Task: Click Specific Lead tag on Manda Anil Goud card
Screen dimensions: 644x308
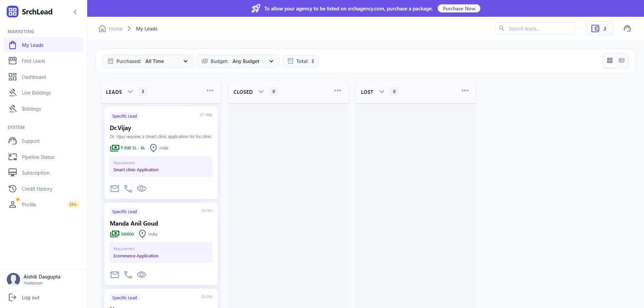Action: (x=124, y=211)
